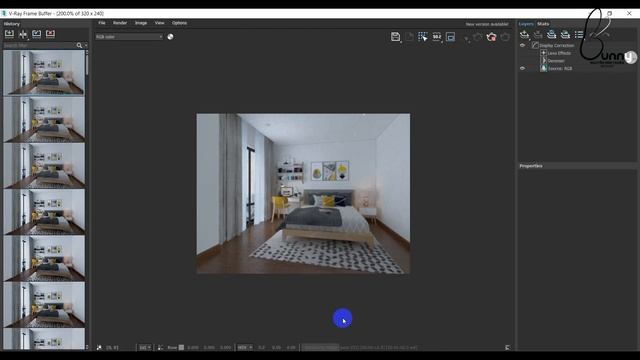Click the save to history icon

pos(9,34)
